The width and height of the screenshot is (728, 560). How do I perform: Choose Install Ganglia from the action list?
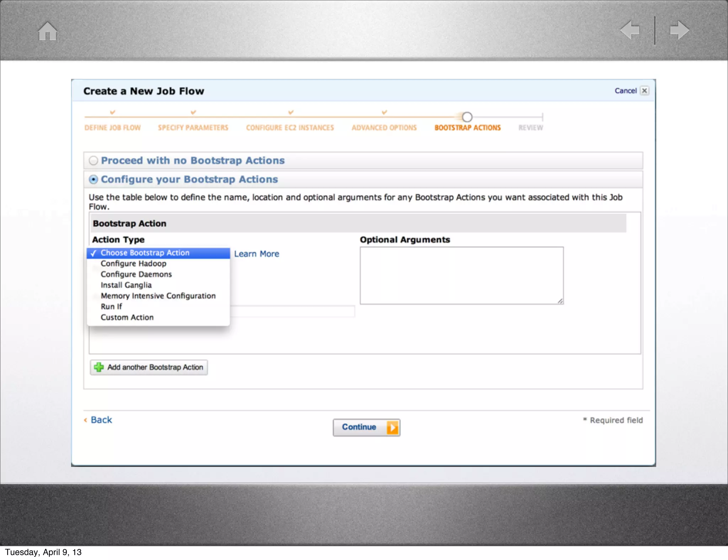(x=126, y=285)
